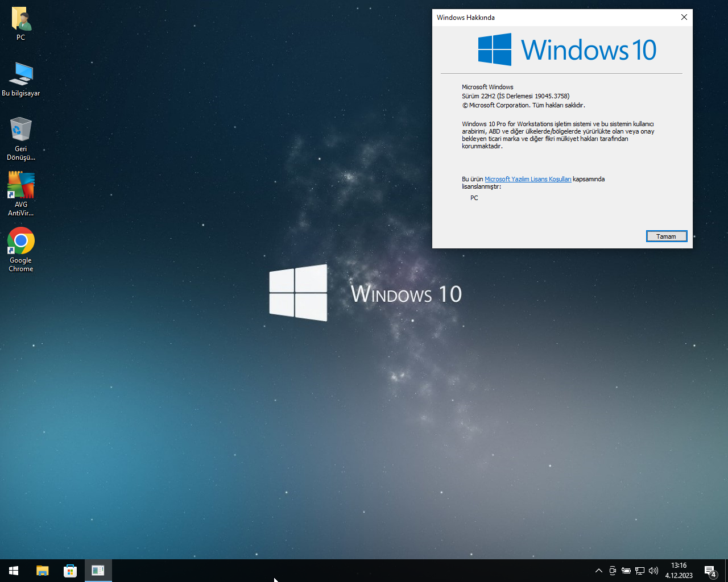Open File Explorer from the taskbar

[x=43, y=571]
